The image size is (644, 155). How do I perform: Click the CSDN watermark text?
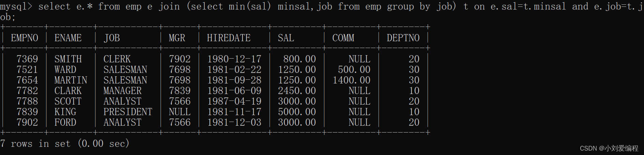click(609, 148)
